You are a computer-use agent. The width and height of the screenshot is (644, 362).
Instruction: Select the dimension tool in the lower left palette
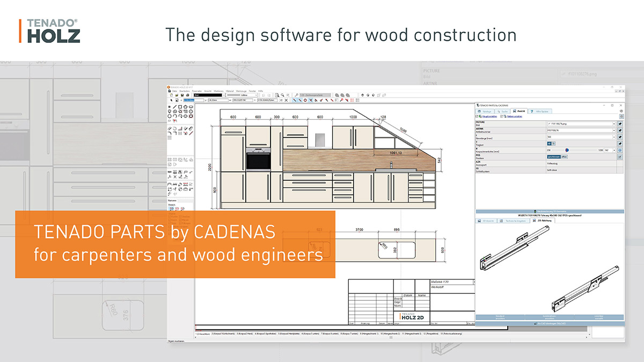[x=170, y=184]
